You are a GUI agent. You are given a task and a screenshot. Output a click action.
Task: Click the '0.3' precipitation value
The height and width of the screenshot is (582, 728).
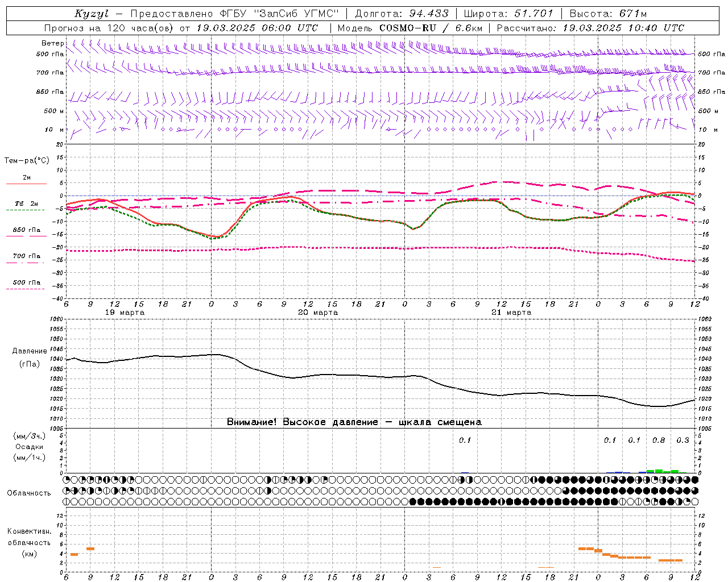coord(682,440)
